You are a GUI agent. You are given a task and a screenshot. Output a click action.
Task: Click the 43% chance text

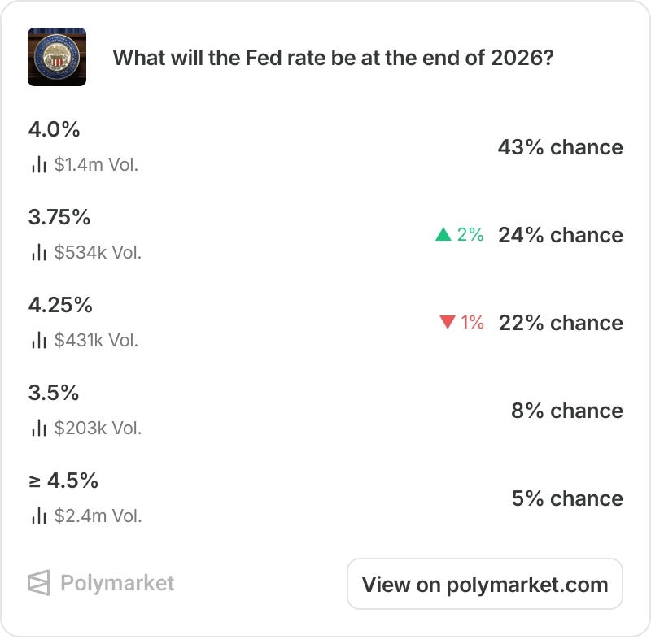click(x=561, y=147)
